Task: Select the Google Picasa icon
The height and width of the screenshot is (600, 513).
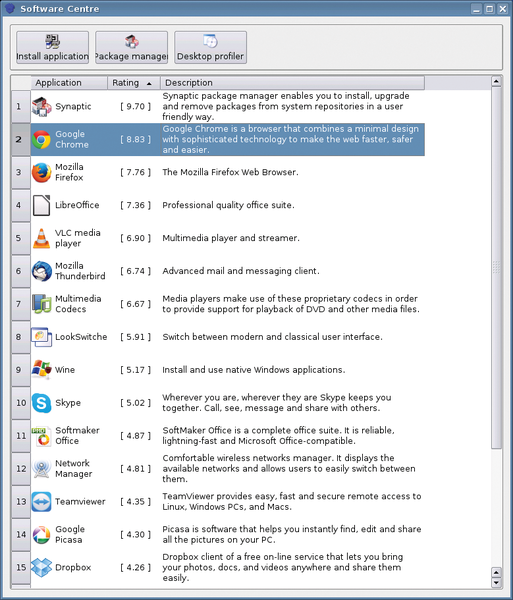Action: (41, 535)
